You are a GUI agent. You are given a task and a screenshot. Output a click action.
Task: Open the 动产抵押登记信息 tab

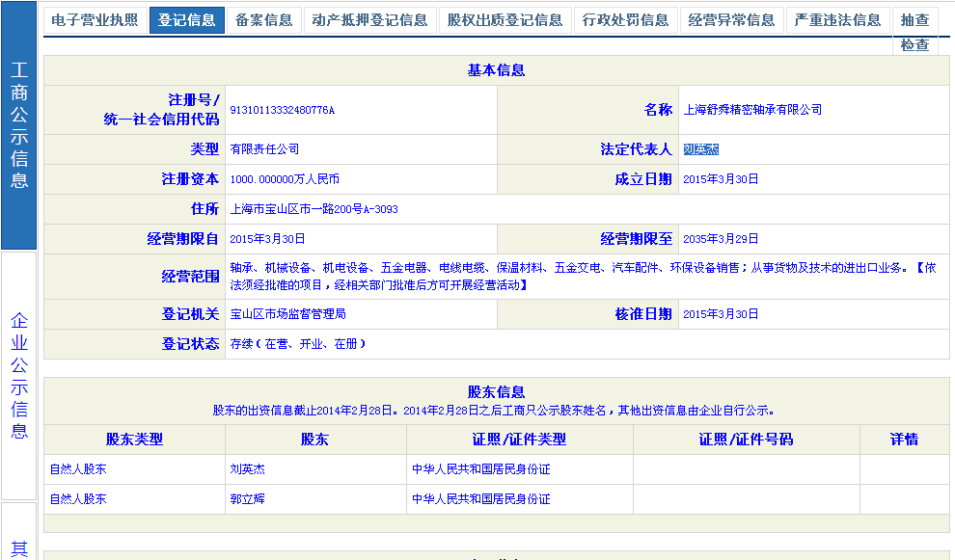point(369,20)
